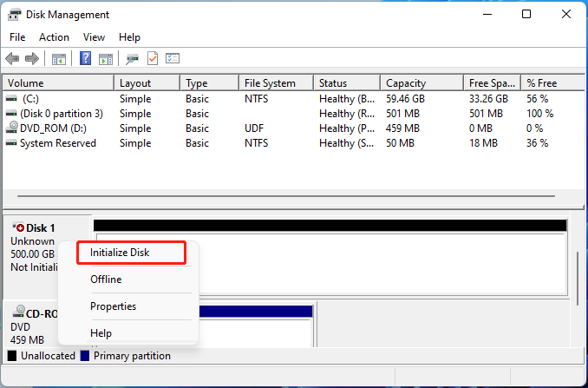Viewport: 588px width, 388px height.
Task: Sort by the Capacity column header
Action: click(421, 83)
